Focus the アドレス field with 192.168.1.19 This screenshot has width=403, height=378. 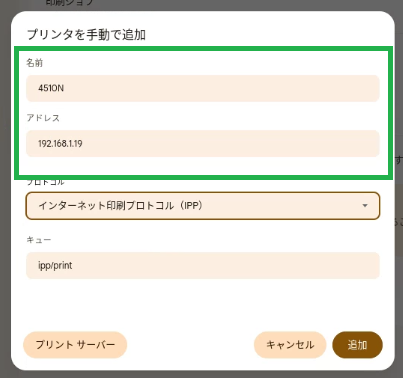(203, 144)
